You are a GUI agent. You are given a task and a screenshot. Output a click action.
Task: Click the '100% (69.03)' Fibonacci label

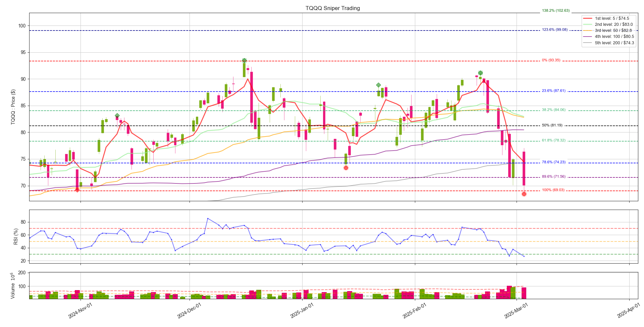point(553,190)
